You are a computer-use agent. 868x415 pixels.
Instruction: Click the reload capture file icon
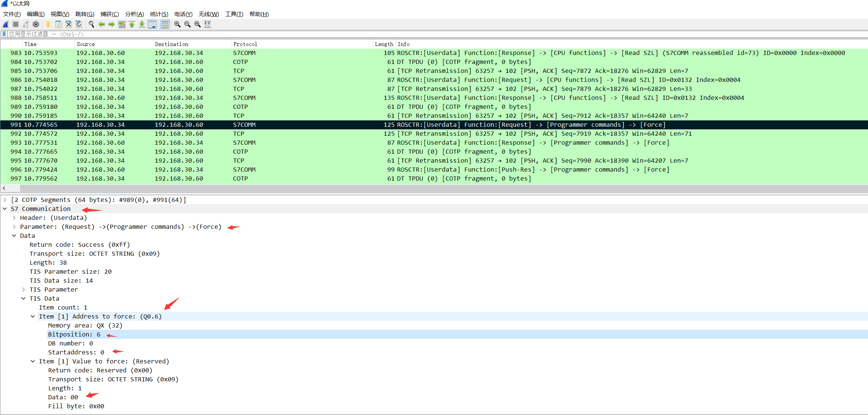coord(79,24)
